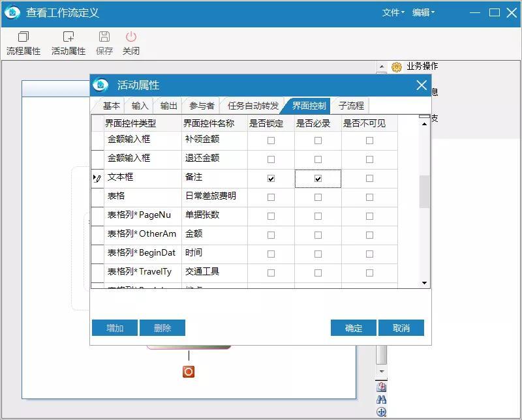Select the 表格列*OtherAm cell
Image resolution: width=522 pixels, height=420 pixels.
(x=142, y=235)
